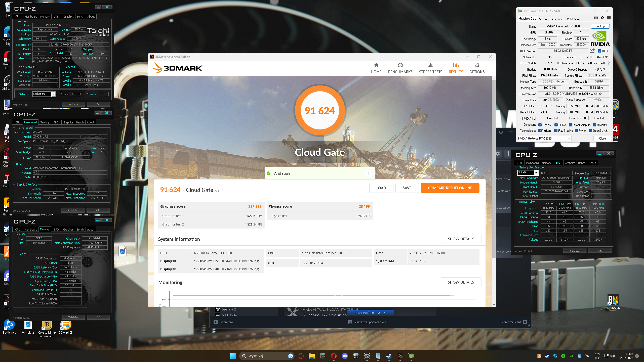This screenshot has height=362, width=644.
Task: Launch Crypto Miner Tycoon Simulator shortcut
Action: click(x=47, y=329)
